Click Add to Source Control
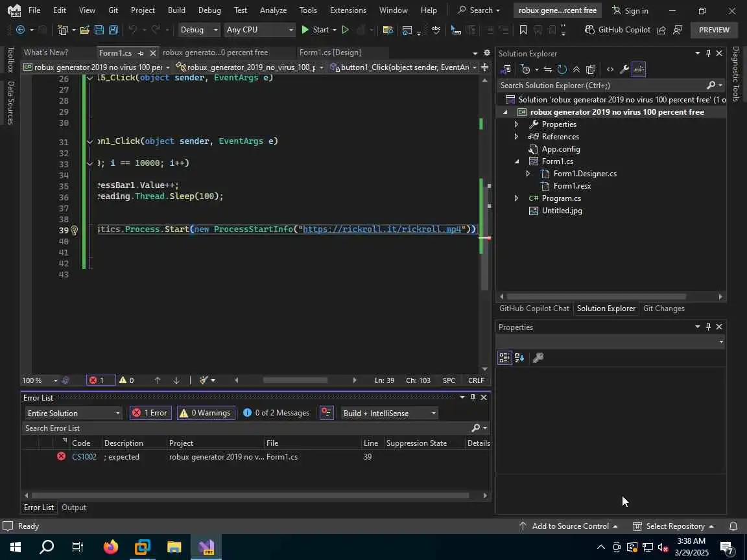This screenshot has width=747, height=560. [x=568, y=526]
